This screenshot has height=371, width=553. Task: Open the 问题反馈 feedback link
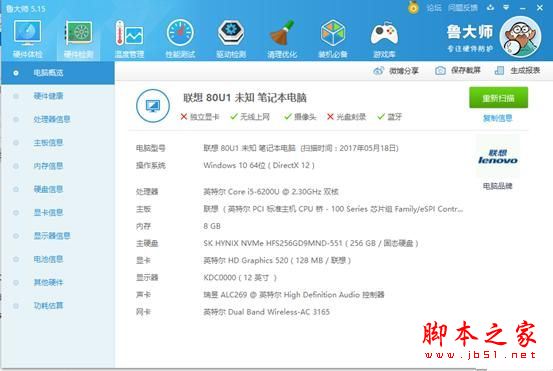tap(463, 8)
